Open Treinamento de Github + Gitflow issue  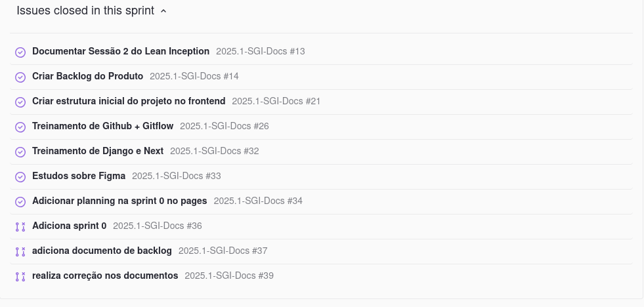pyautogui.click(x=102, y=126)
